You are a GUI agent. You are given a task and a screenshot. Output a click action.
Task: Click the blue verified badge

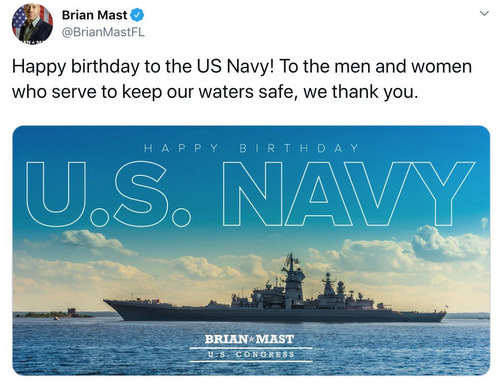click(137, 15)
